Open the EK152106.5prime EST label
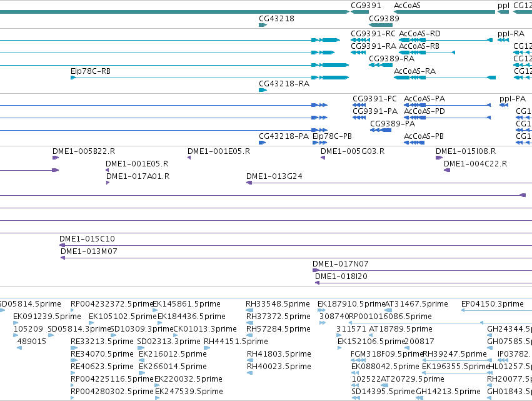The width and height of the screenshot is (532, 401). coord(372,342)
